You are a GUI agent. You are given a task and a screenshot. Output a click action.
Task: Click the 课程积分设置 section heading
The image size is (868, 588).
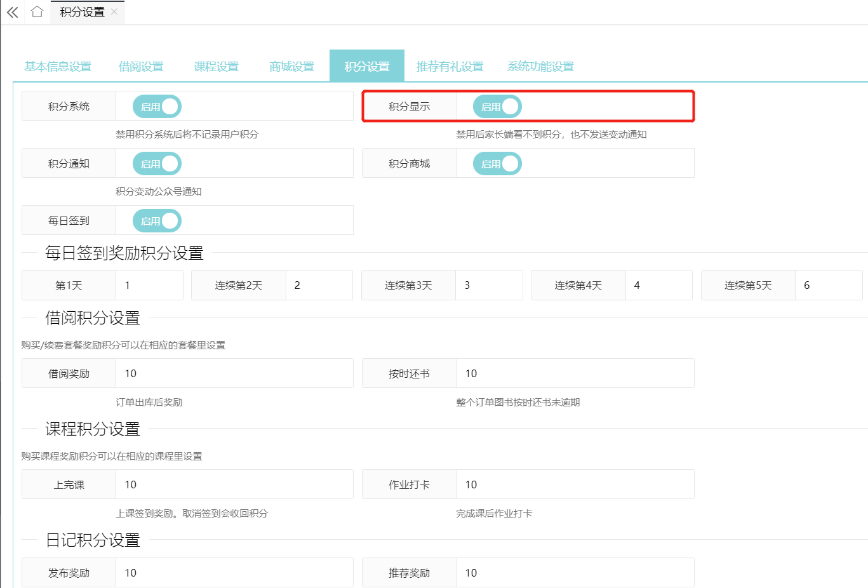coord(93,429)
